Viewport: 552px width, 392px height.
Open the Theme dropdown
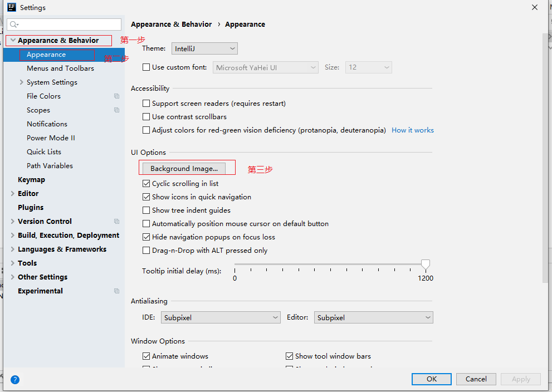(x=204, y=48)
